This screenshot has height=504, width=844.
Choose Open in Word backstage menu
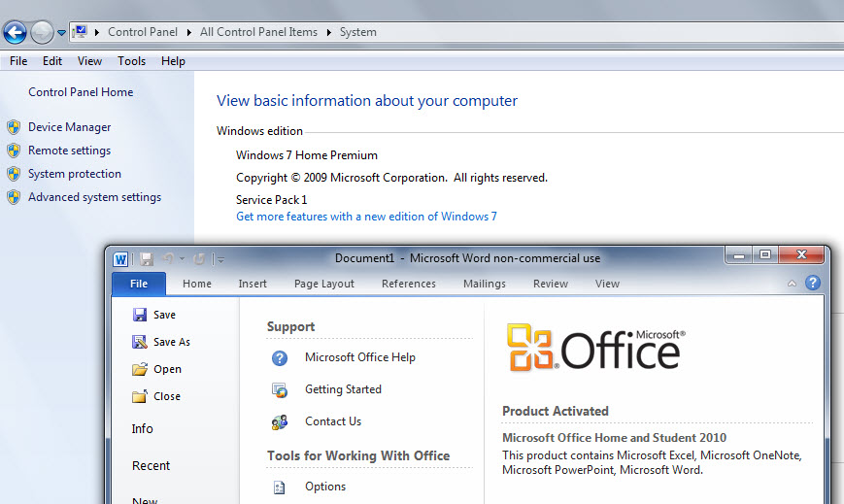click(156, 369)
